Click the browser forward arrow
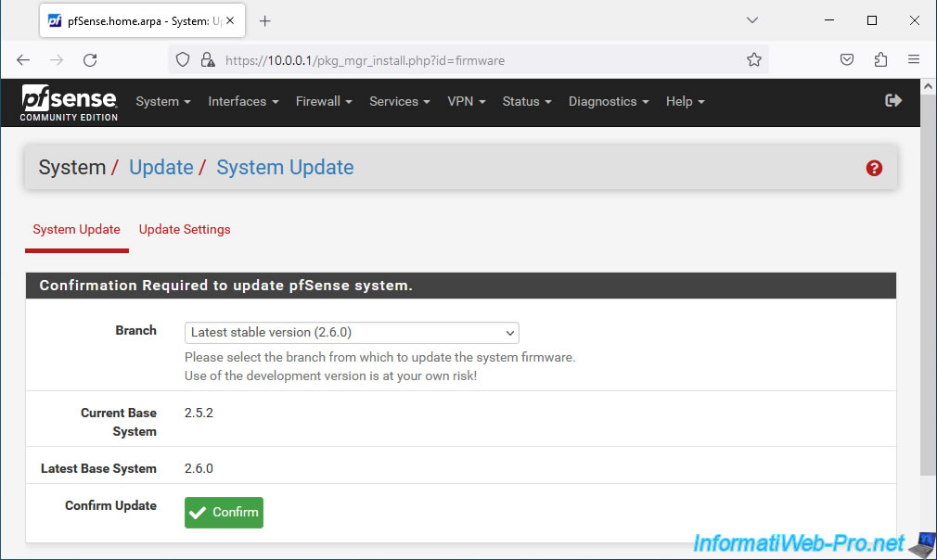The height and width of the screenshot is (560, 937). click(x=57, y=59)
